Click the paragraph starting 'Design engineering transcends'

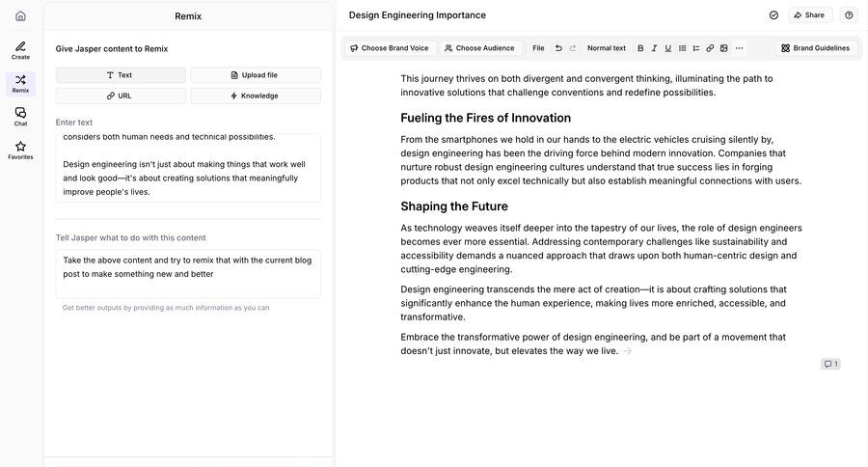(x=593, y=303)
